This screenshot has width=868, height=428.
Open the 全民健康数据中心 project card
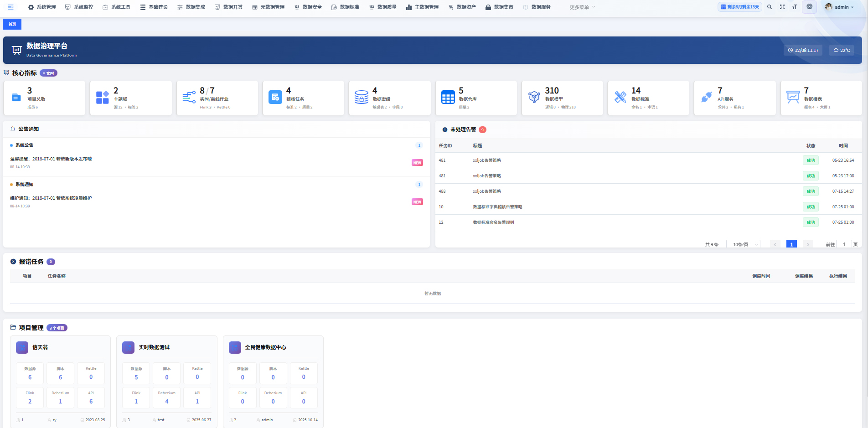tap(265, 347)
